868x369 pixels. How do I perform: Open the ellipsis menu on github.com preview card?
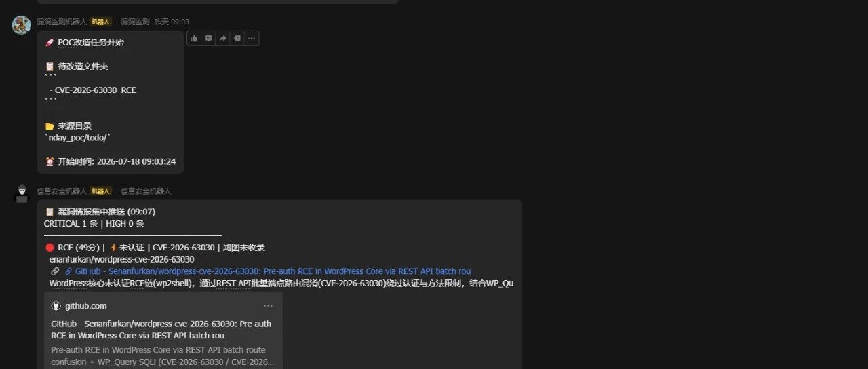[269, 306]
